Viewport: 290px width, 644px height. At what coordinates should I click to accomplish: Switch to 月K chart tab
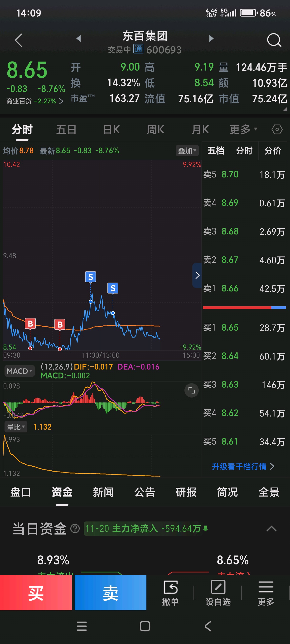pyautogui.click(x=200, y=129)
